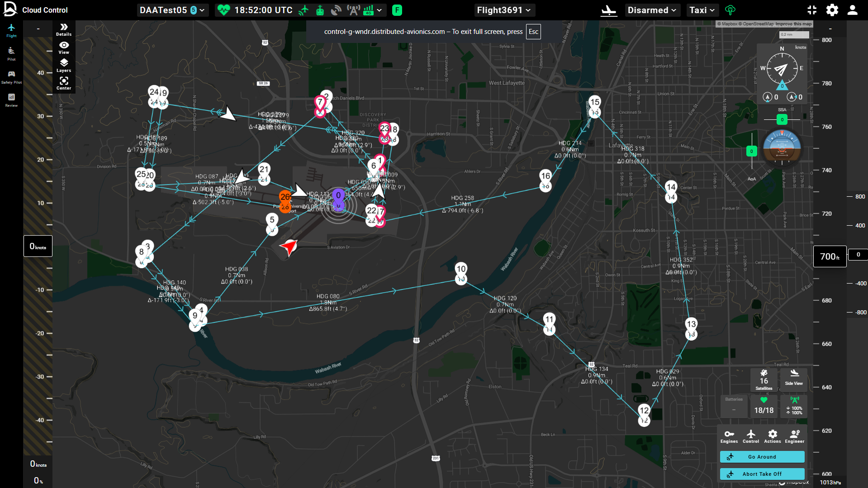
Task: Select waypoint 10 marker on map
Action: click(x=461, y=270)
